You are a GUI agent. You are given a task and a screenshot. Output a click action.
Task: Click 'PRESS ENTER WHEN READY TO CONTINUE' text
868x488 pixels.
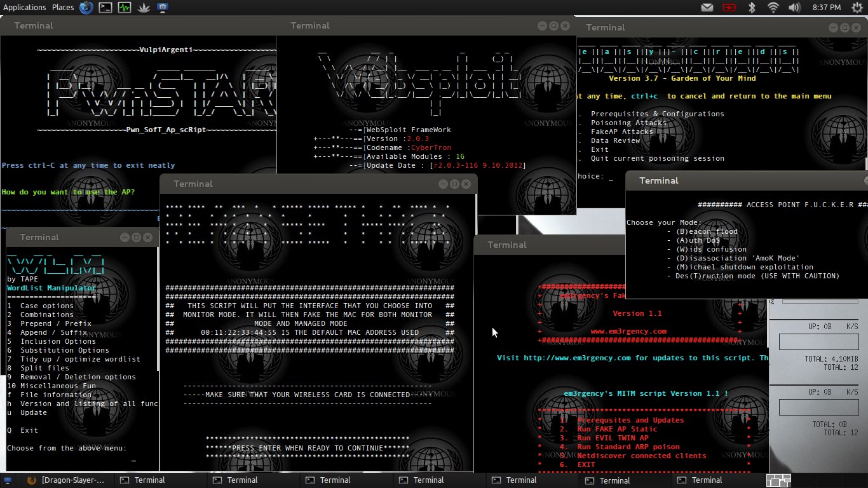pyautogui.click(x=308, y=448)
